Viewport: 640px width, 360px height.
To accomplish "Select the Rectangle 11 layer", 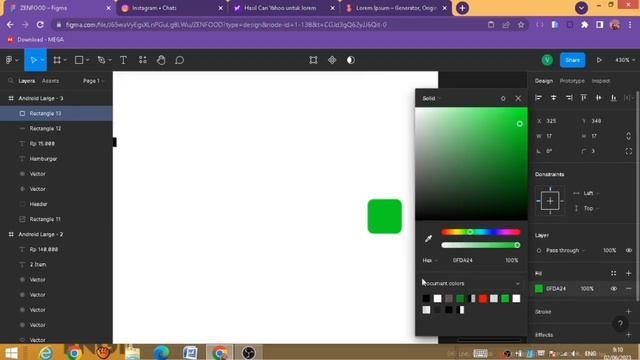I will point(45,219).
